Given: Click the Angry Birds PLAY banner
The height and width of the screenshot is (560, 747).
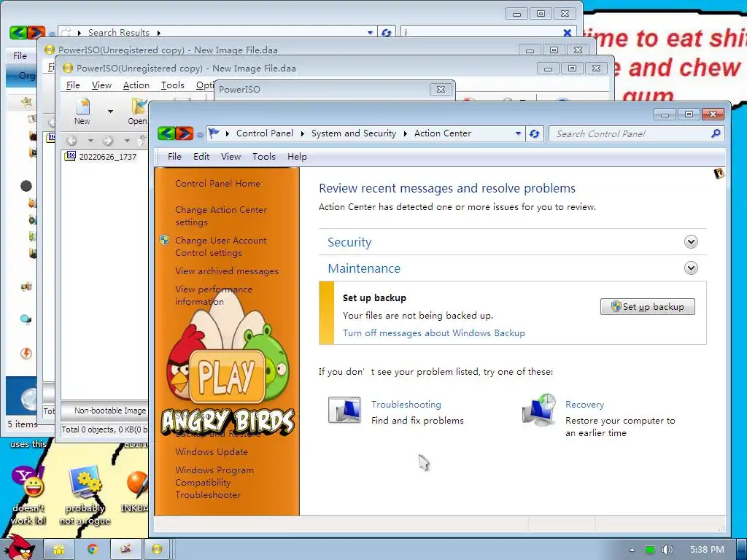Looking at the screenshot, I should click(x=228, y=376).
